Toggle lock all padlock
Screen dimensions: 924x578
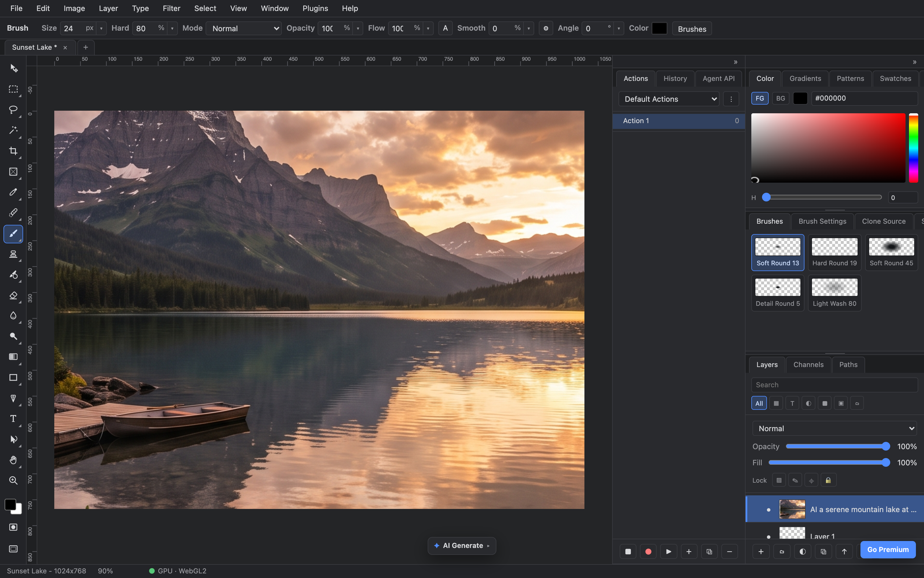828,480
